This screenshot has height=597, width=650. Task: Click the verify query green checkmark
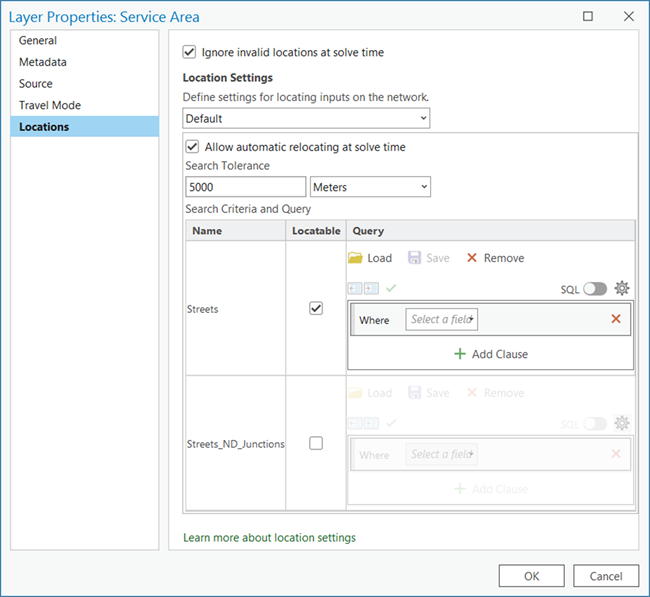391,288
